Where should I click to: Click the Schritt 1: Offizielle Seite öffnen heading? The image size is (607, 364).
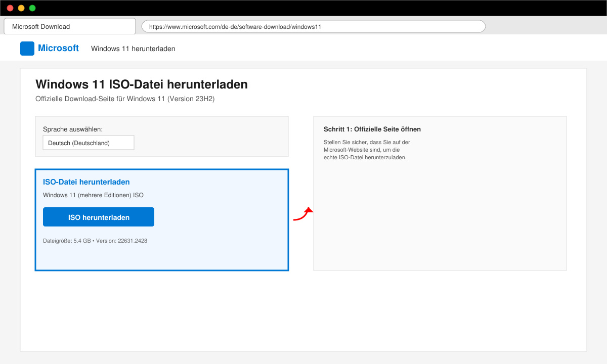click(x=372, y=129)
